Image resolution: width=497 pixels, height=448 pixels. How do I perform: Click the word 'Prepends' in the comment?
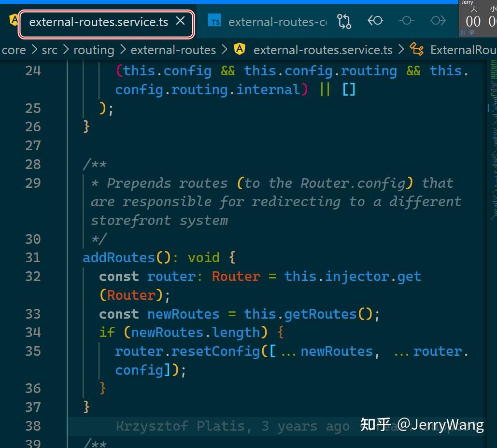[x=139, y=183]
